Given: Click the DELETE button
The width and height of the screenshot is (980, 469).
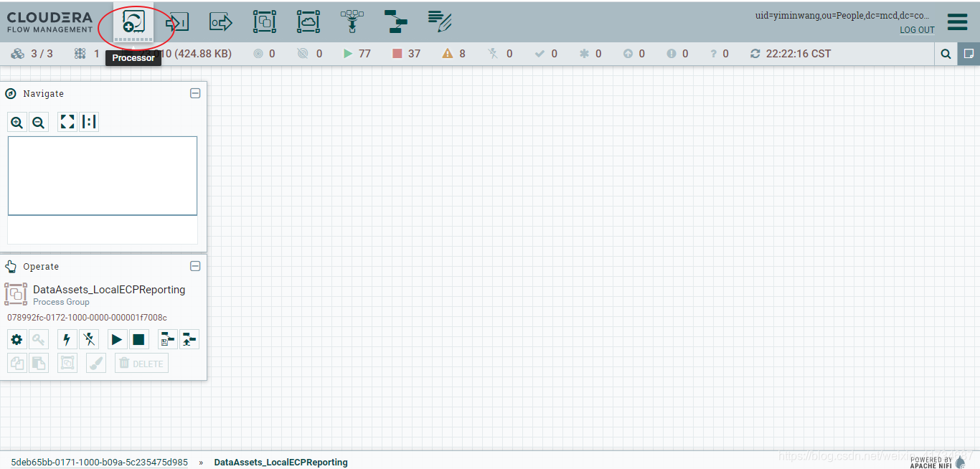Looking at the screenshot, I should [x=142, y=363].
